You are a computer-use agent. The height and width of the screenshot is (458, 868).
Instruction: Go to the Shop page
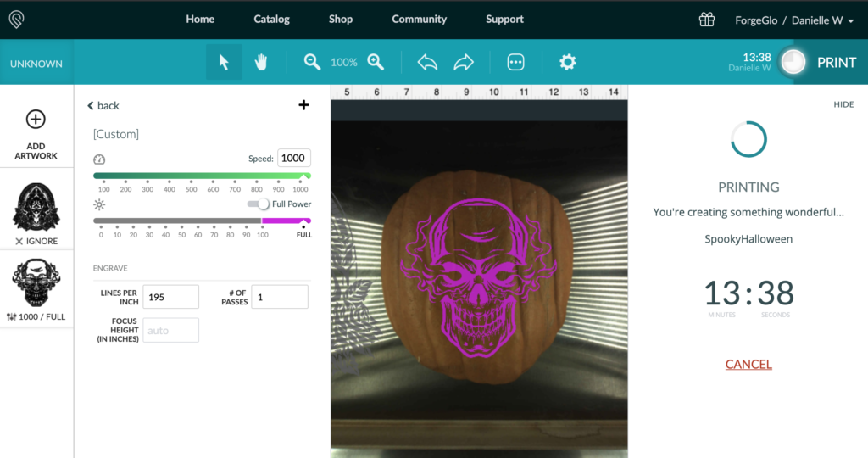(341, 19)
